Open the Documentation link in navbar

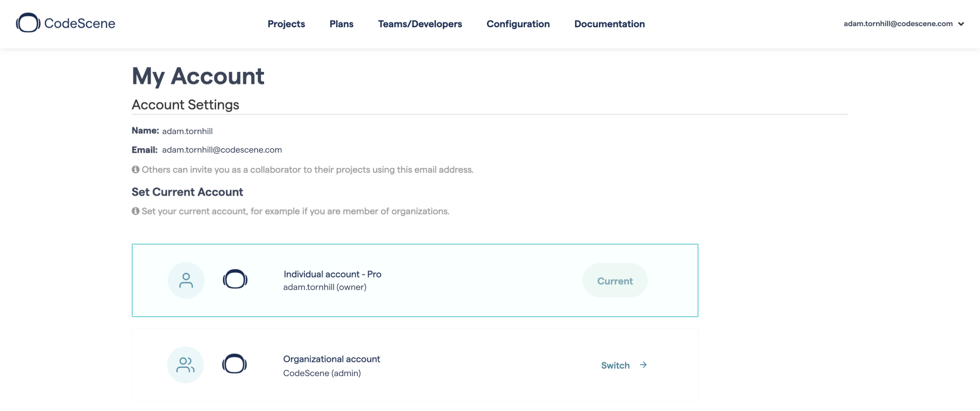[x=609, y=24]
